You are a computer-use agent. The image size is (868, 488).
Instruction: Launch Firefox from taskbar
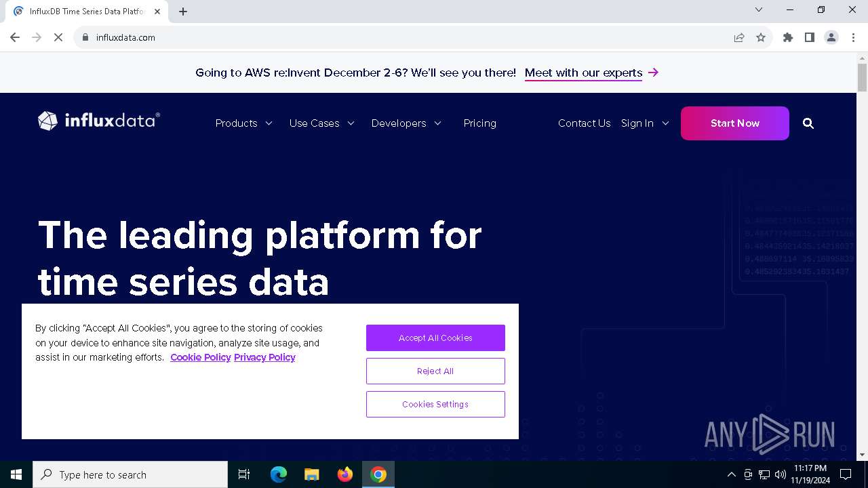coord(345,474)
